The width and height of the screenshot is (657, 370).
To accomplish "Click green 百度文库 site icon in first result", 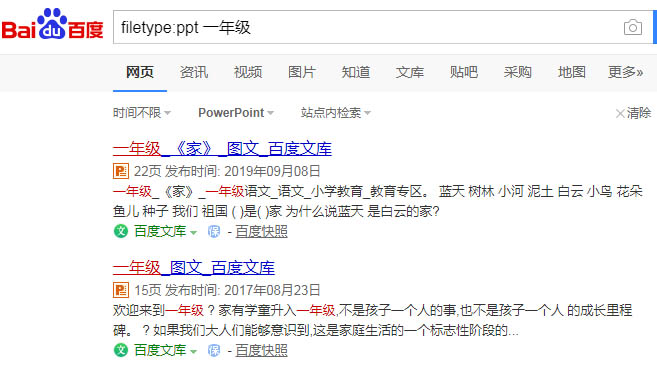I will pos(121,231).
